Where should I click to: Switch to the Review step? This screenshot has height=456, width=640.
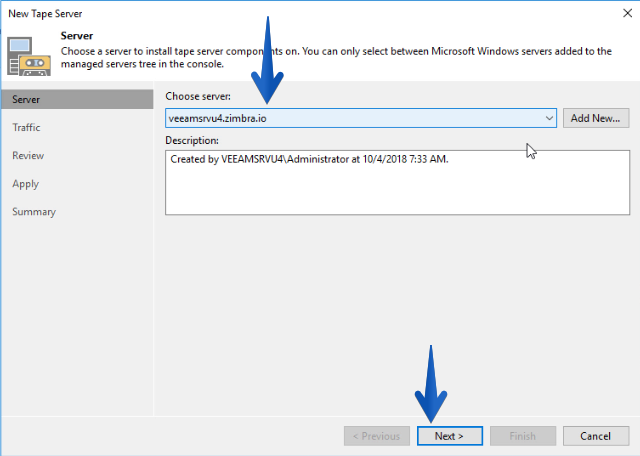pos(28,156)
